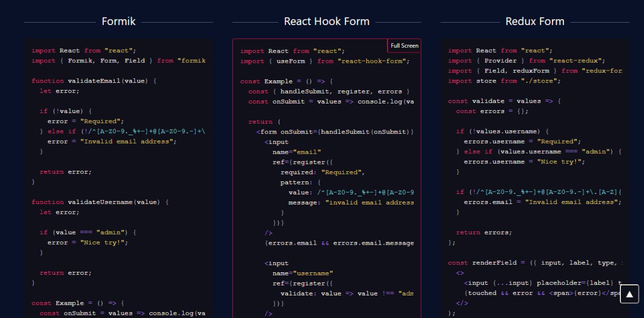
Task: Click 'name="username"' line in React Hook Form code
Action: (x=303, y=273)
